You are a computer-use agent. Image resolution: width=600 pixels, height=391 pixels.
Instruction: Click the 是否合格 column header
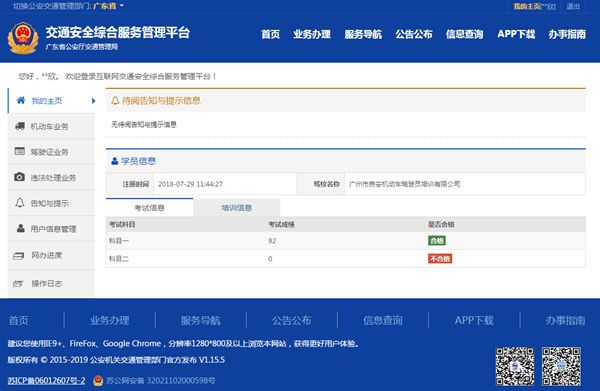(x=441, y=224)
